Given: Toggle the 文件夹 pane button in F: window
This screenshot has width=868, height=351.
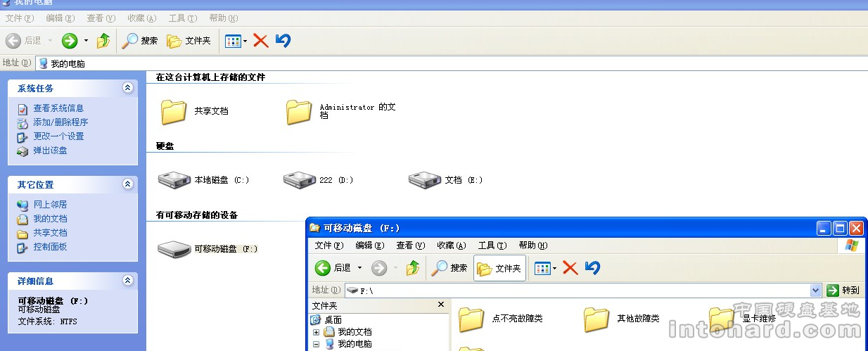Looking at the screenshot, I should [499, 268].
